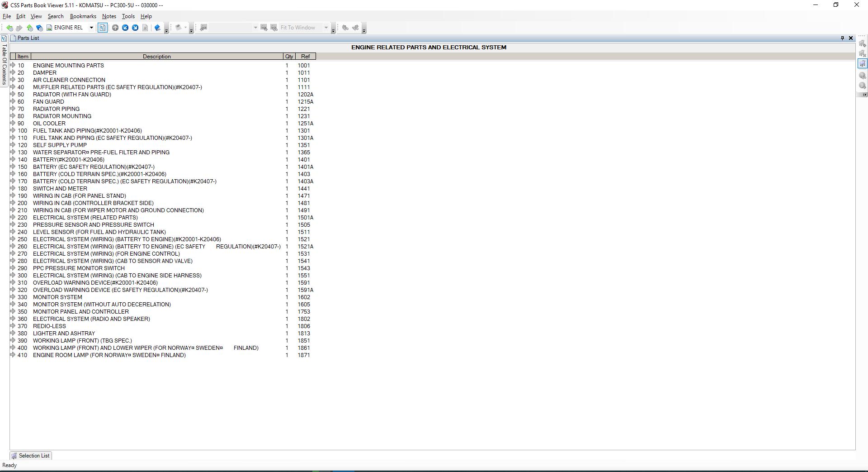Sort by the Item column header
This screenshot has height=472, width=868.
[x=23, y=57]
